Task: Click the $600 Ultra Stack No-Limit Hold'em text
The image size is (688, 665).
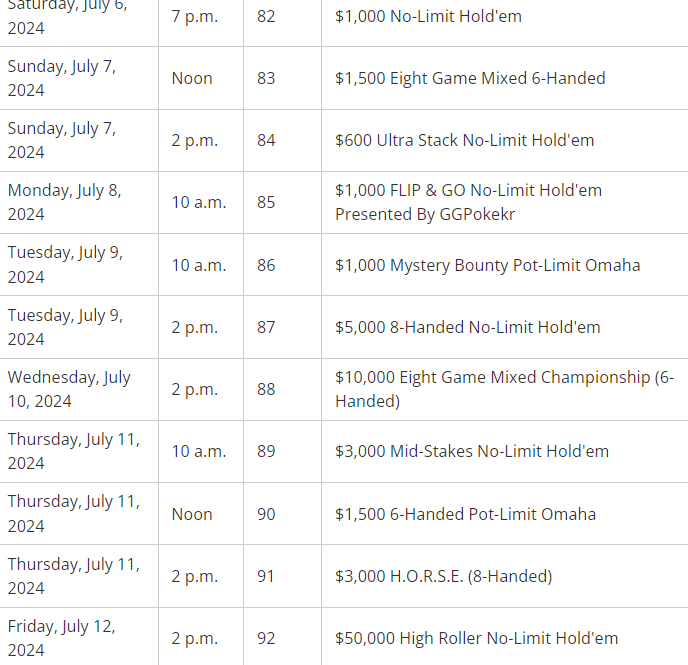Action: coord(464,140)
